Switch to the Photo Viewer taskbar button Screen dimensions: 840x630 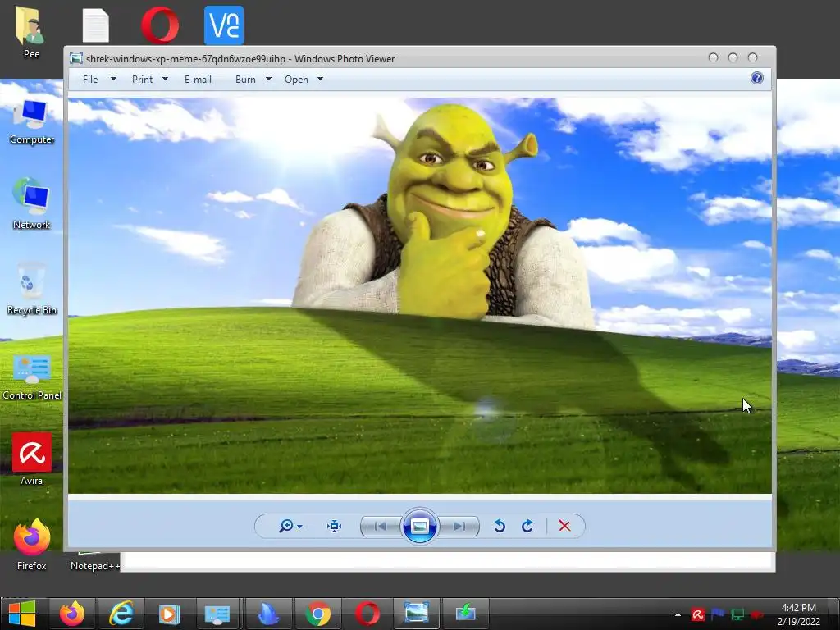pos(416,614)
